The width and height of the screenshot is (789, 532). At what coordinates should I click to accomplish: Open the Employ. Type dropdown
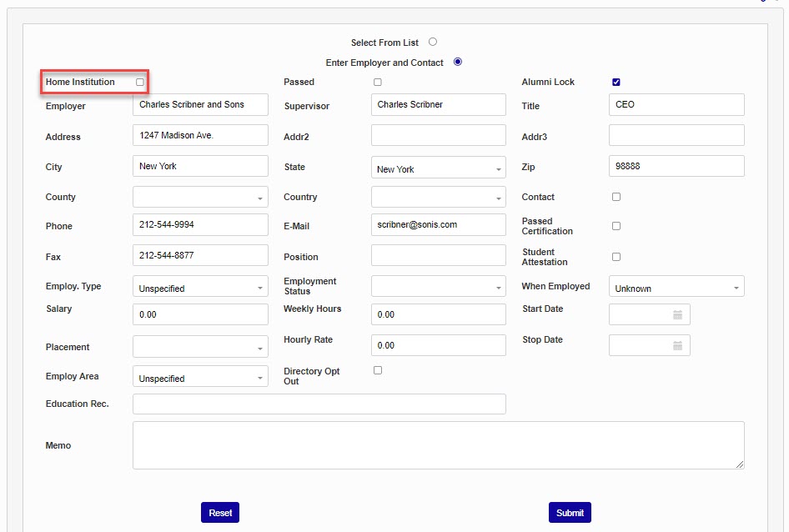pyautogui.click(x=200, y=288)
